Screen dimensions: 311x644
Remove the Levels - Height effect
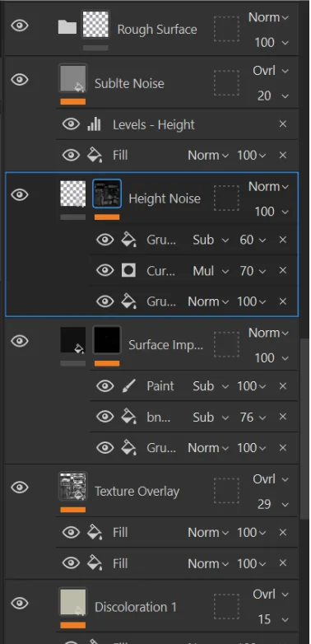coord(283,124)
